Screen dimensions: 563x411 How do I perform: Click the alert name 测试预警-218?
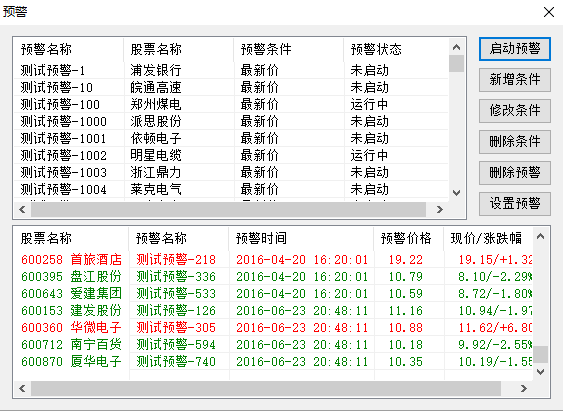(x=176, y=259)
